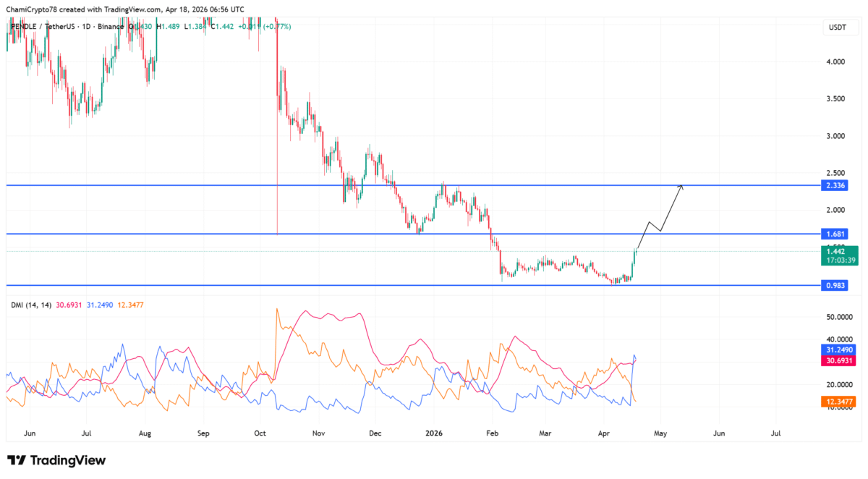Click the 0.983 support price label

[x=837, y=286]
